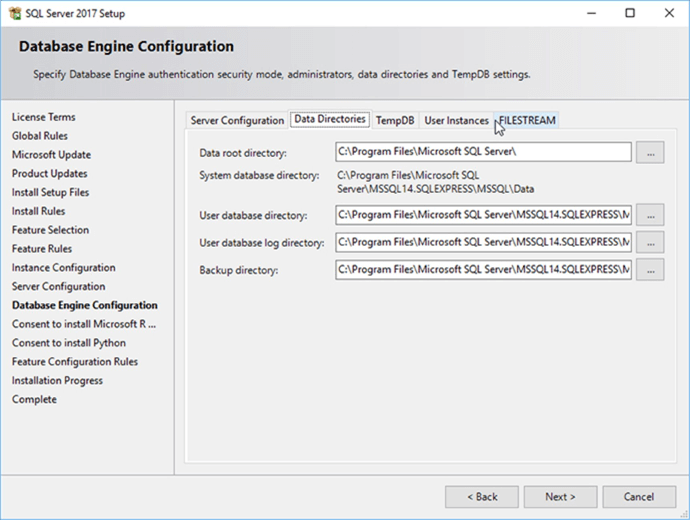Select the Feature Selection step in sidebar
Screen dimensions: 690x520
click(x=50, y=230)
